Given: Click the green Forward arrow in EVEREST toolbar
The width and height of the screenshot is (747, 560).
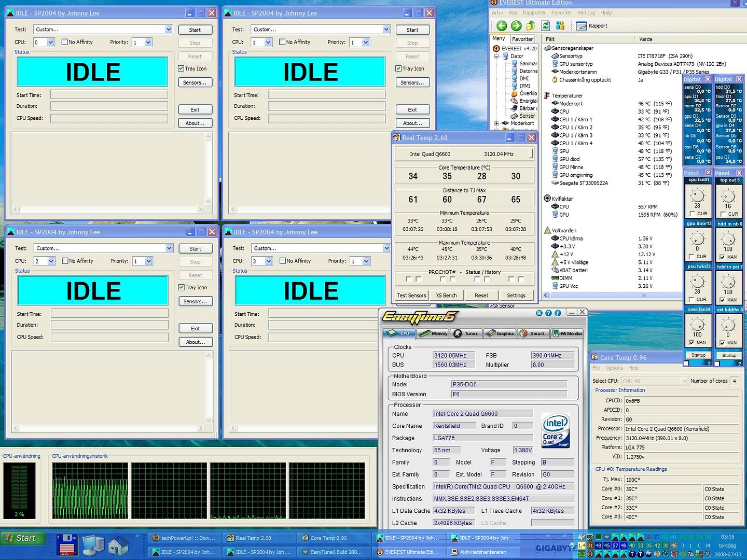Looking at the screenshot, I should (516, 25).
